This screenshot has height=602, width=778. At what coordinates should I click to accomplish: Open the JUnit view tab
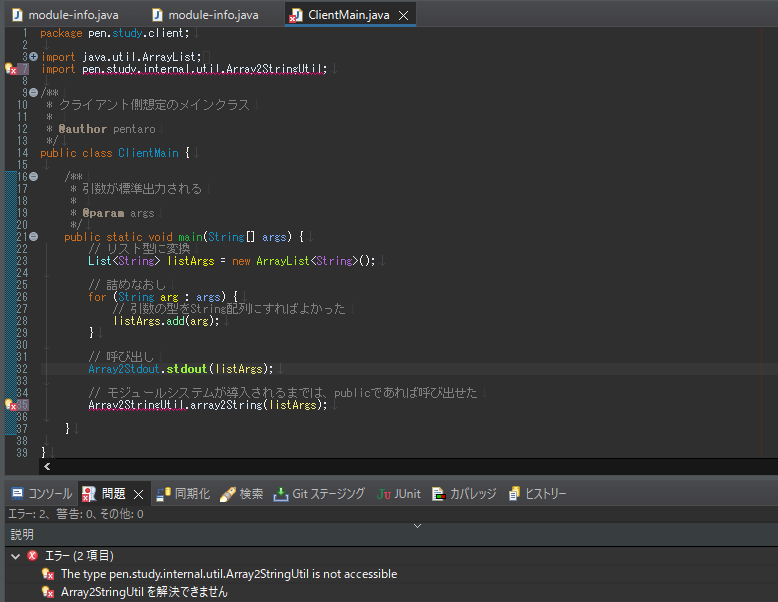[x=398, y=494]
